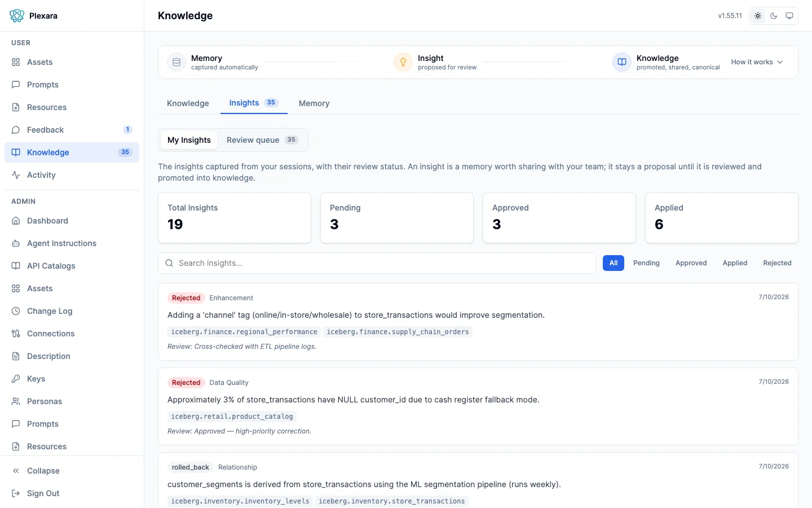The image size is (812, 508).
Task: Click the Approved stat card
Action: (559, 218)
